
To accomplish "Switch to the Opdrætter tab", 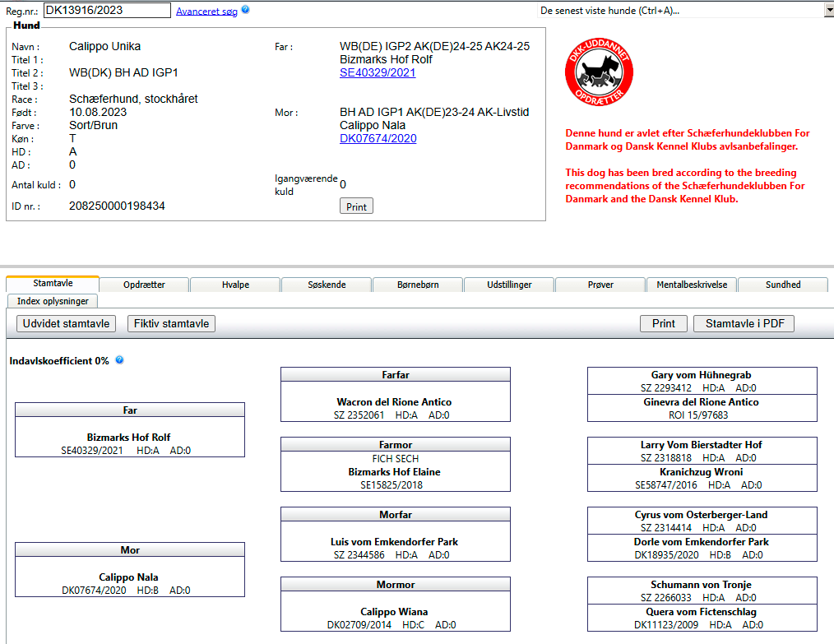I will pyautogui.click(x=144, y=285).
